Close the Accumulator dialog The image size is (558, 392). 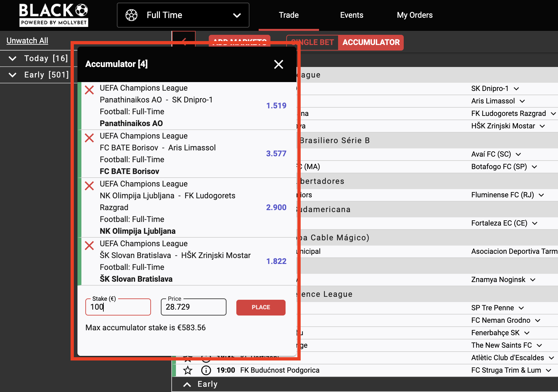[x=278, y=64]
